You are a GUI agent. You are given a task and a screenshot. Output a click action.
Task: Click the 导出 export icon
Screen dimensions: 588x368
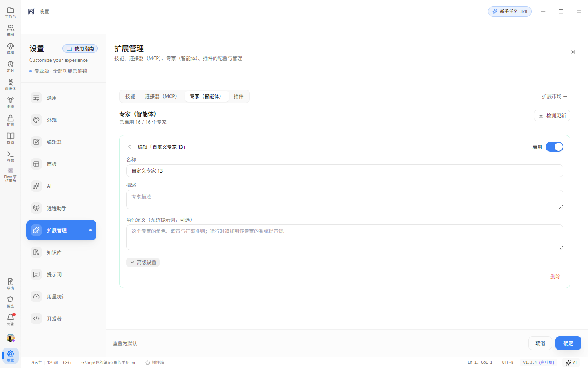pyautogui.click(x=11, y=284)
